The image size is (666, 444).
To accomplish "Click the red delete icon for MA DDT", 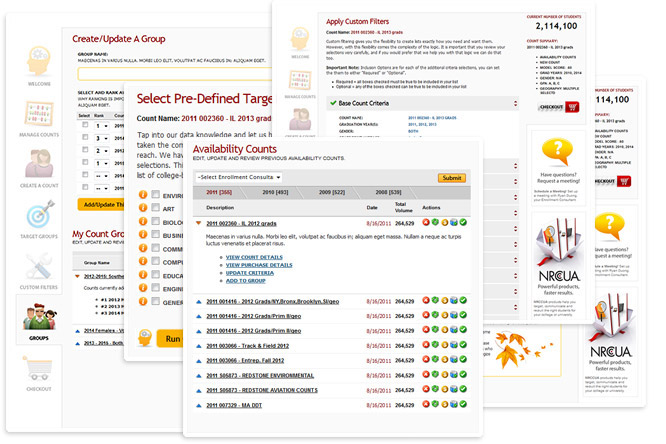I will click(426, 404).
